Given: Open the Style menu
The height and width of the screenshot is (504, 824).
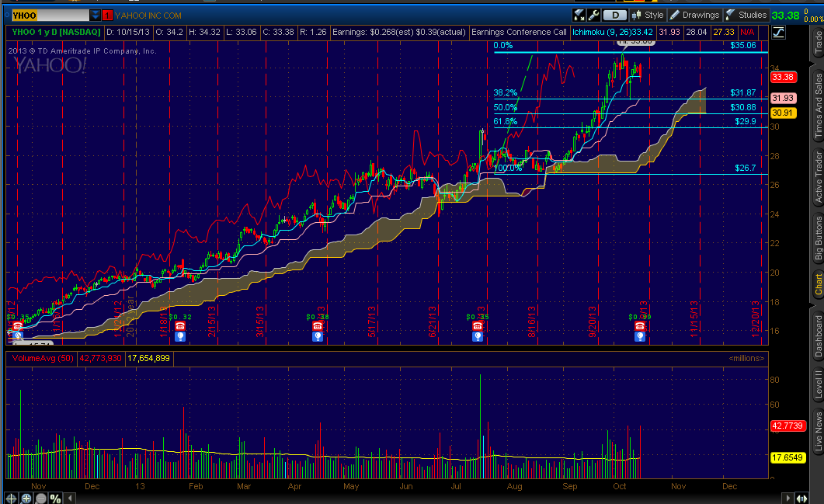Looking at the screenshot, I should point(648,16).
